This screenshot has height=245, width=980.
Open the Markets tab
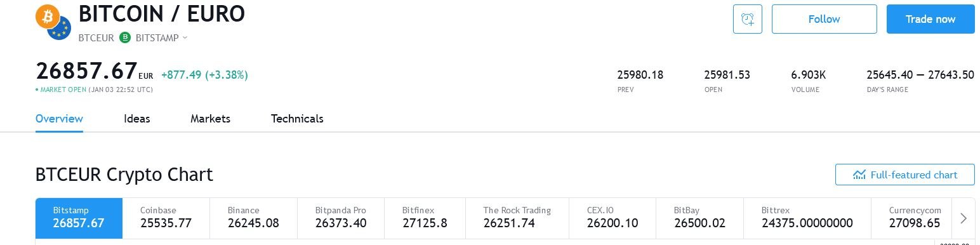(210, 119)
